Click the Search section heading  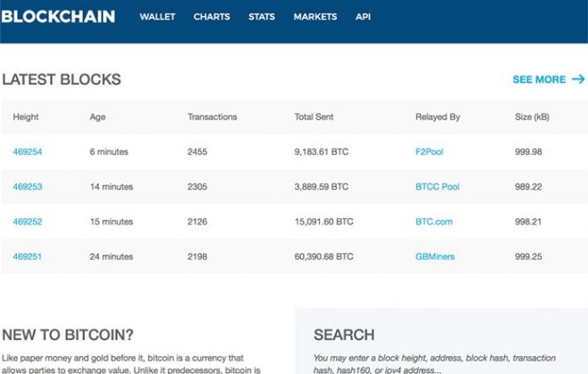pyautogui.click(x=344, y=335)
